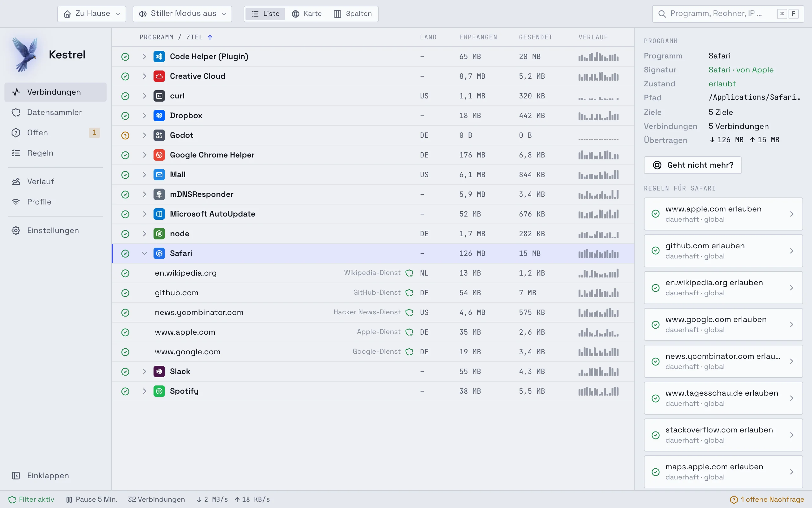Click the shield icon next to Wikipedia-Dienst

click(409, 273)
